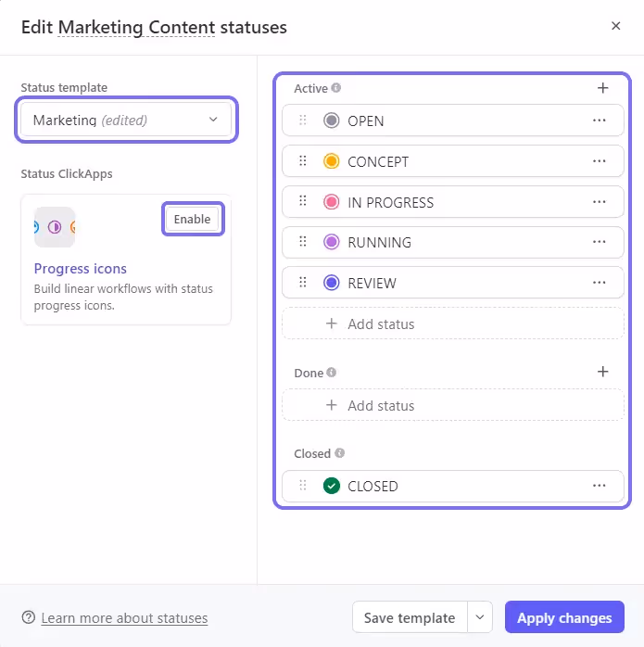Image resolution: width=644 pixels, height=647 pixels.
Task: Change the pink IN PROGRESS status color
Action: [332, 202]
